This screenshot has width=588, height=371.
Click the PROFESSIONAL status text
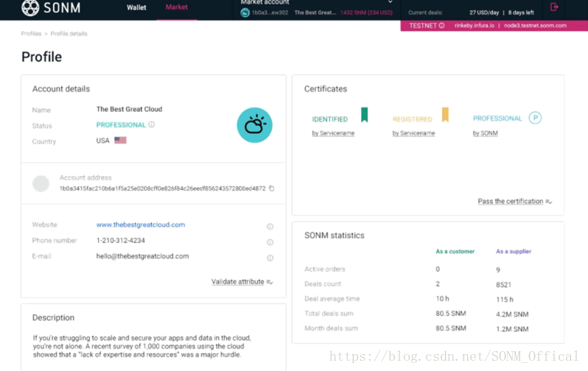(121, 125)
